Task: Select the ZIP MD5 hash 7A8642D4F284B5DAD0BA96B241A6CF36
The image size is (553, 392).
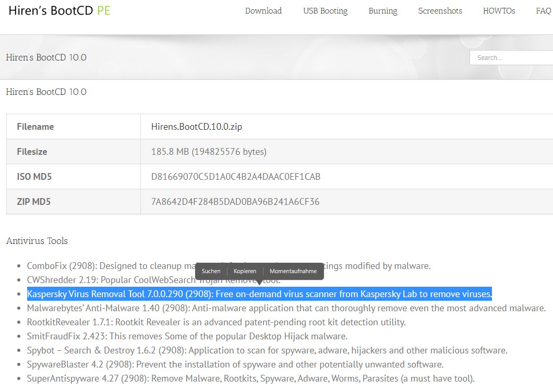Action: click(x=235, y=202)
